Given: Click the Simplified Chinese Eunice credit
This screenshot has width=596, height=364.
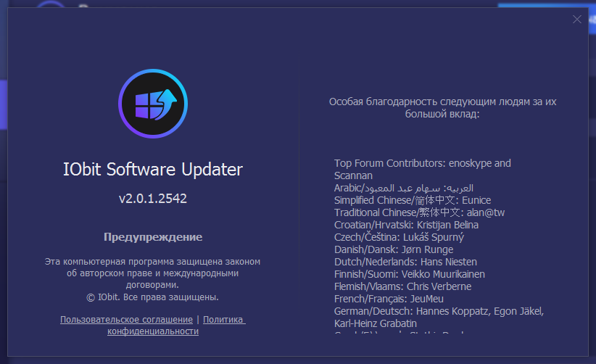Looking at the screenshot, I should [x=413, y=200].
